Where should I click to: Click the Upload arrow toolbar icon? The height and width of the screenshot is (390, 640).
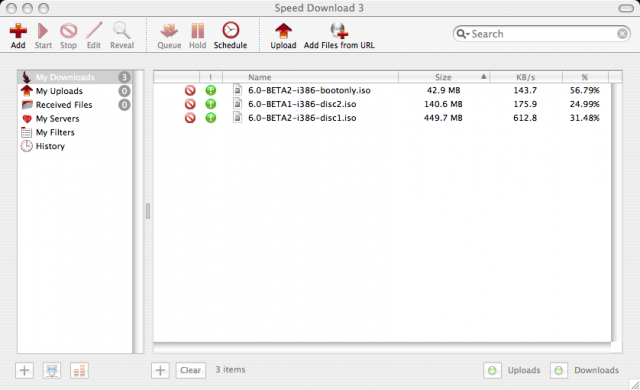pos(283,31)
